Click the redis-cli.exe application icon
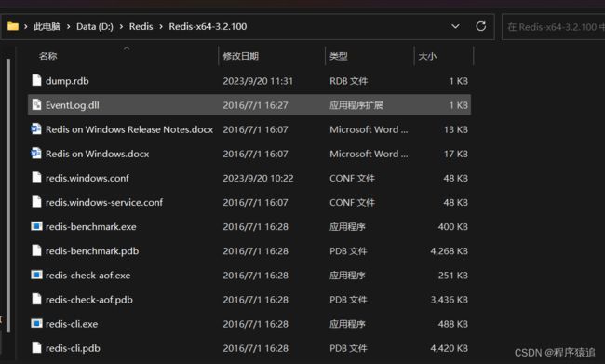Image resolution: width=605 pixels, height=364 pixels. click(x=36, y=323)
